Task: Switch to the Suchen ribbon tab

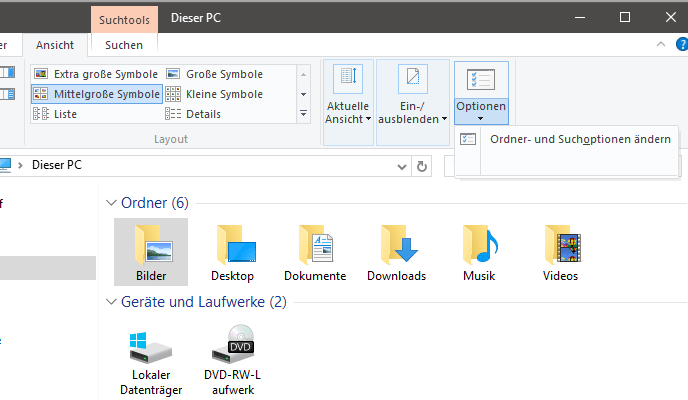Action: click(x=124, y=45)
